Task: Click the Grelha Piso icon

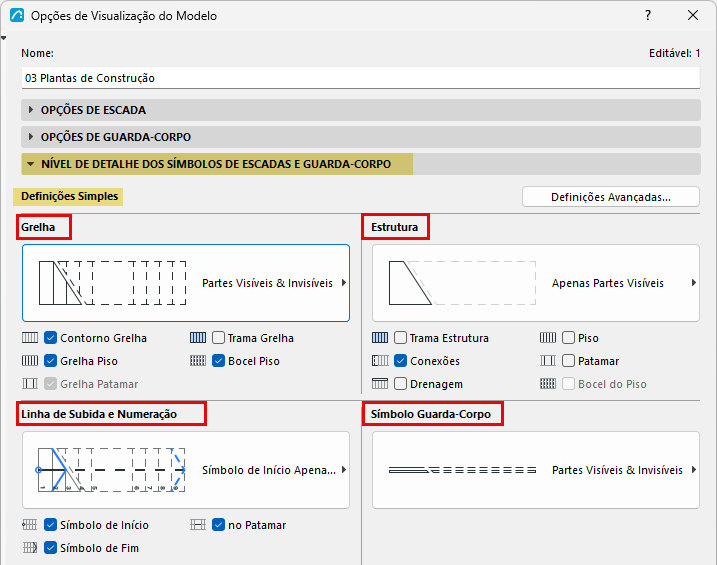Action: pyautogui.click(x=30, y=361)
